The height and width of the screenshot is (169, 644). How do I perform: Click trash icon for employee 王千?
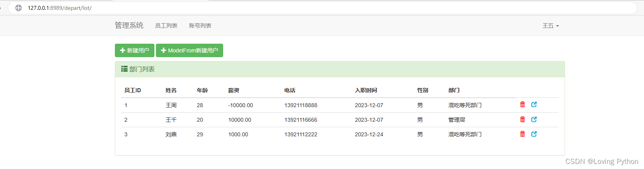[522, 119]
